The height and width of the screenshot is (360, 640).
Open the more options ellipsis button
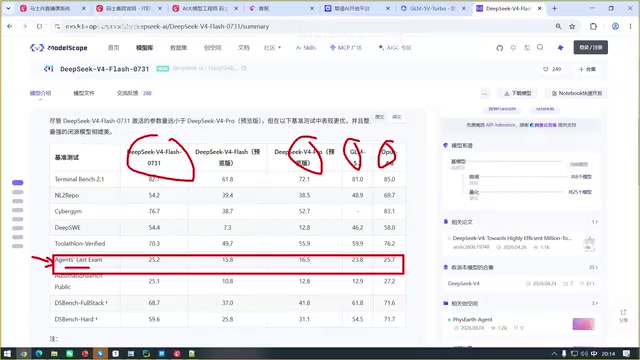(484, 93)
